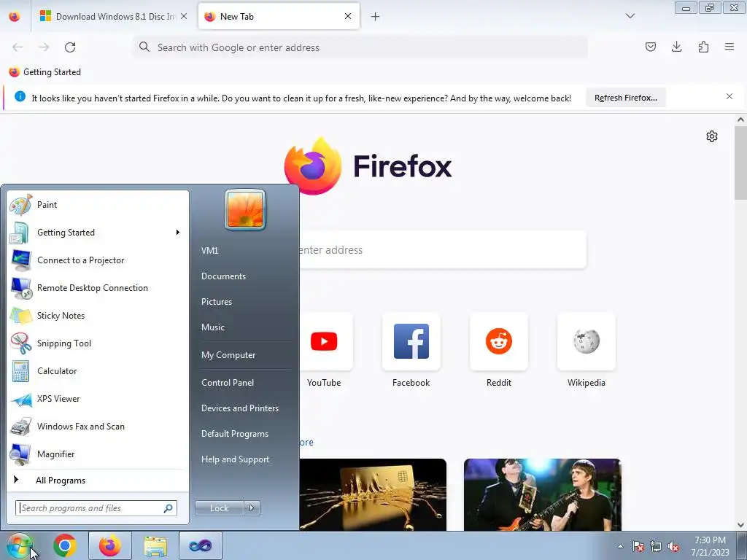The width and height of the screenshot is (747, 560).
Task: Click the Firefox address bar
Action: [x=360, y=47]
